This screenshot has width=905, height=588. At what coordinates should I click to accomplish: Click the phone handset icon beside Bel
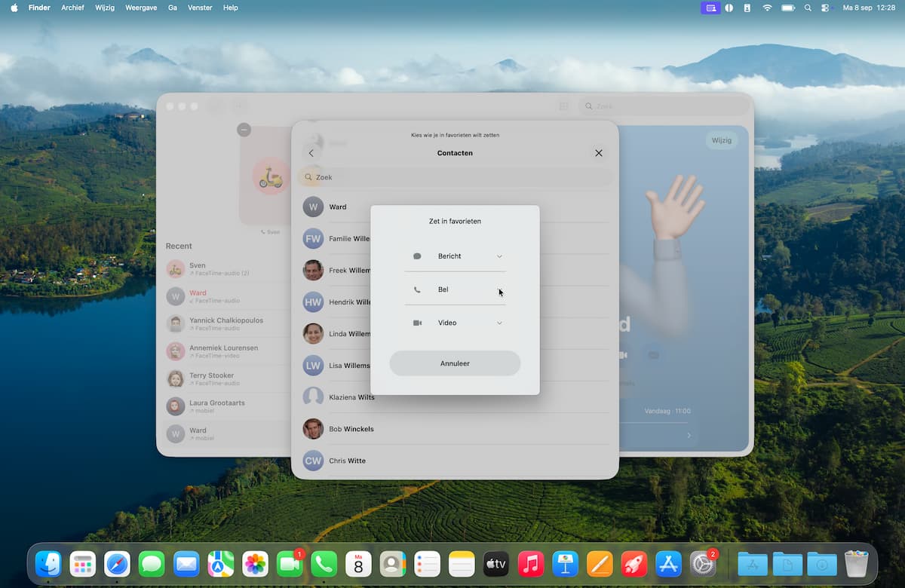417,289
